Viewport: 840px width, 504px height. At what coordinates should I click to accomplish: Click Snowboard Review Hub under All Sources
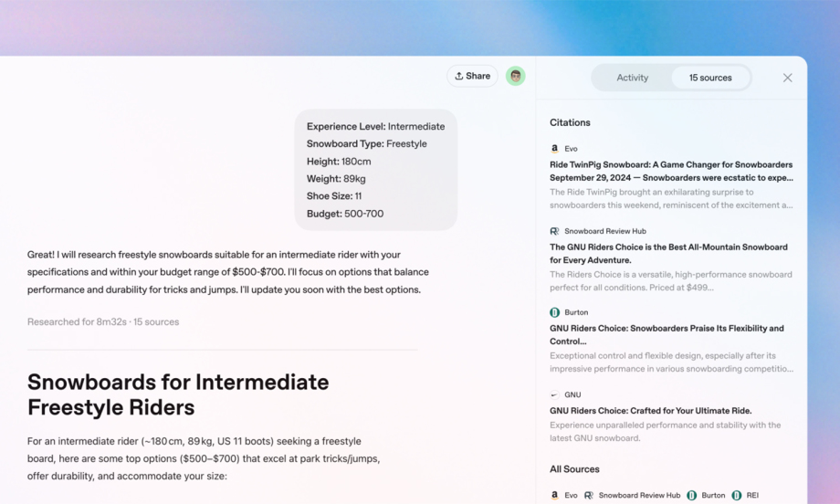click(632, 495)
